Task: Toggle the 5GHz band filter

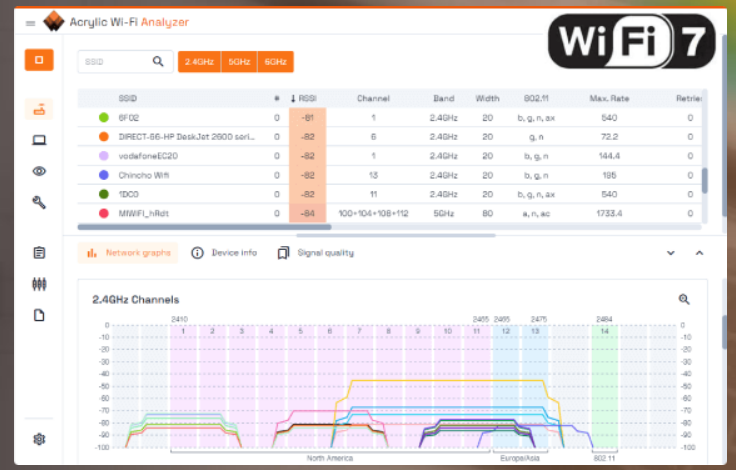Action: pos(239,62)
